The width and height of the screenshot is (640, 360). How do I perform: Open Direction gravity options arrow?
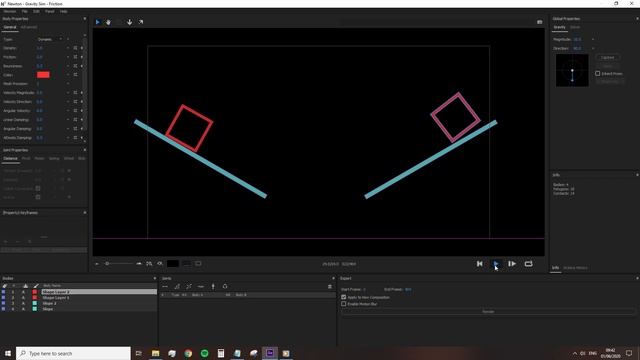point(593,48)
